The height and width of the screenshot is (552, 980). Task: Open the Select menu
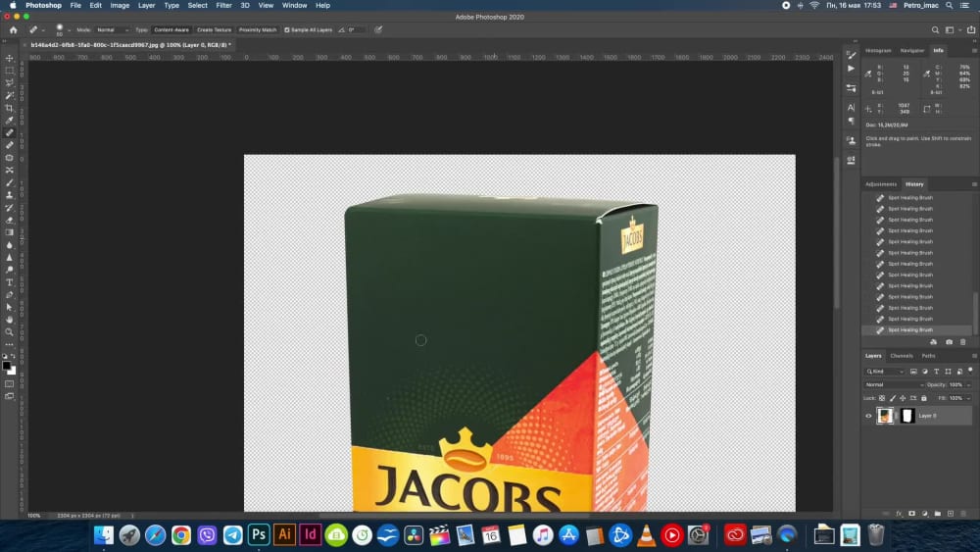(x=198, y=5)
